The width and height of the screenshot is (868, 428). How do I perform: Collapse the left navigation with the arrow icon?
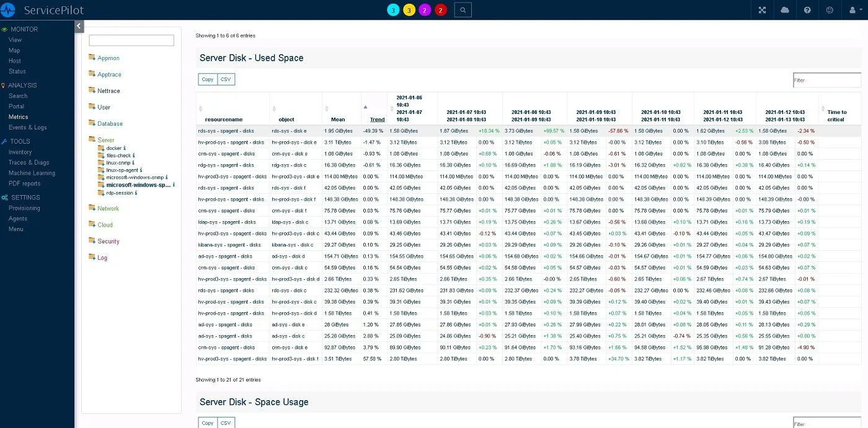click(79, 26)
